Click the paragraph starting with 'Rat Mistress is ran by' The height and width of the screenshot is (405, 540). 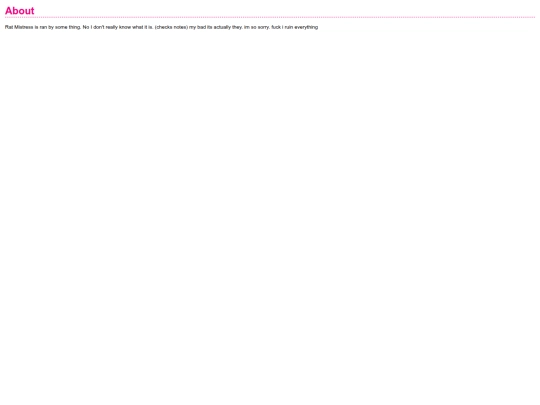tap(162, 27)
